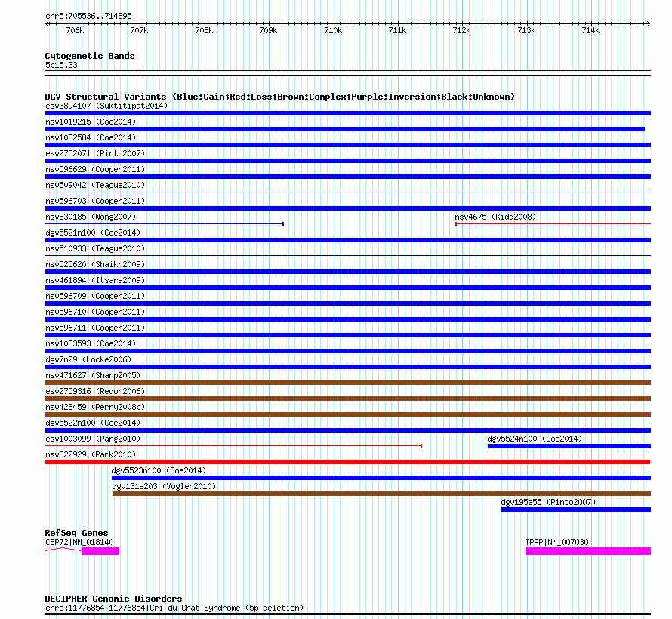Click the 708k ruler position label

[x=204, y=31]
